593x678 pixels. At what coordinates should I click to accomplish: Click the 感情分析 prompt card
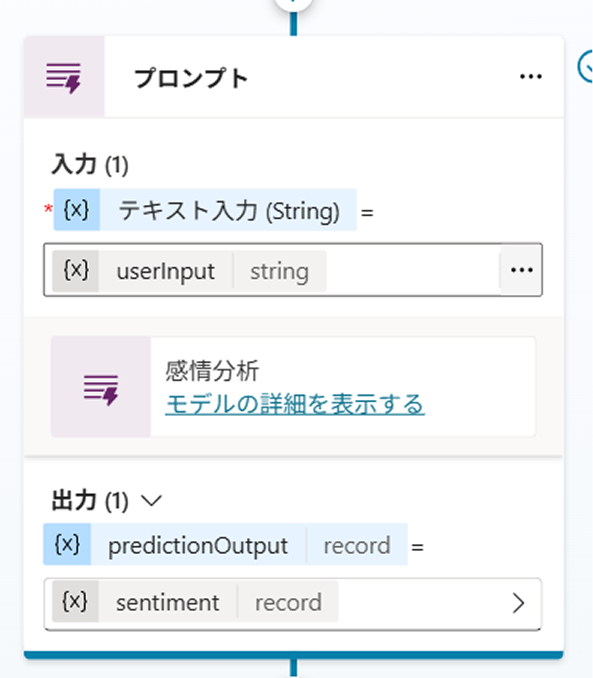[293, 387]
